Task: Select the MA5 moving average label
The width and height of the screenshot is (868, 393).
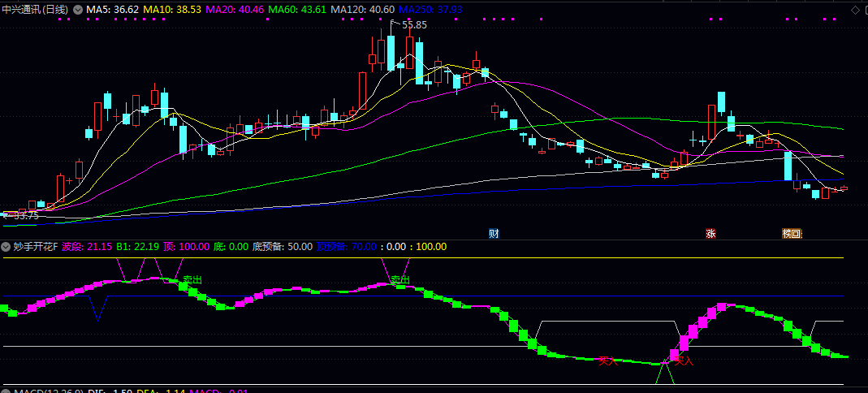Action: (x=112, y=9)
